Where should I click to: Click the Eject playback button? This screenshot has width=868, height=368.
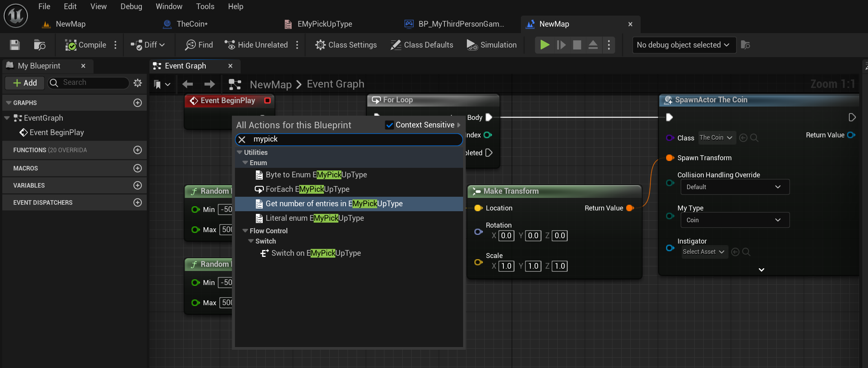coord(593,45)
